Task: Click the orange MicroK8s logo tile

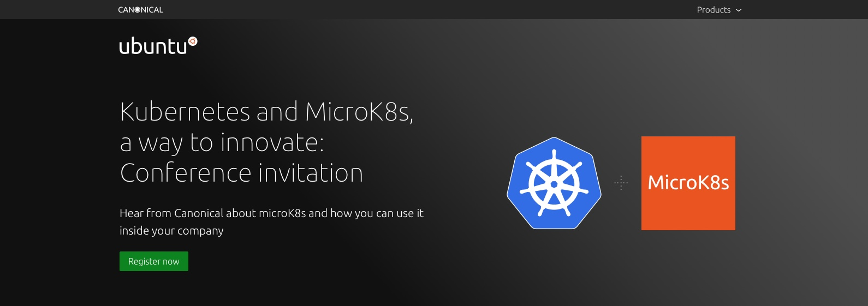Action: pyautogui.click(x=688, y=183)
